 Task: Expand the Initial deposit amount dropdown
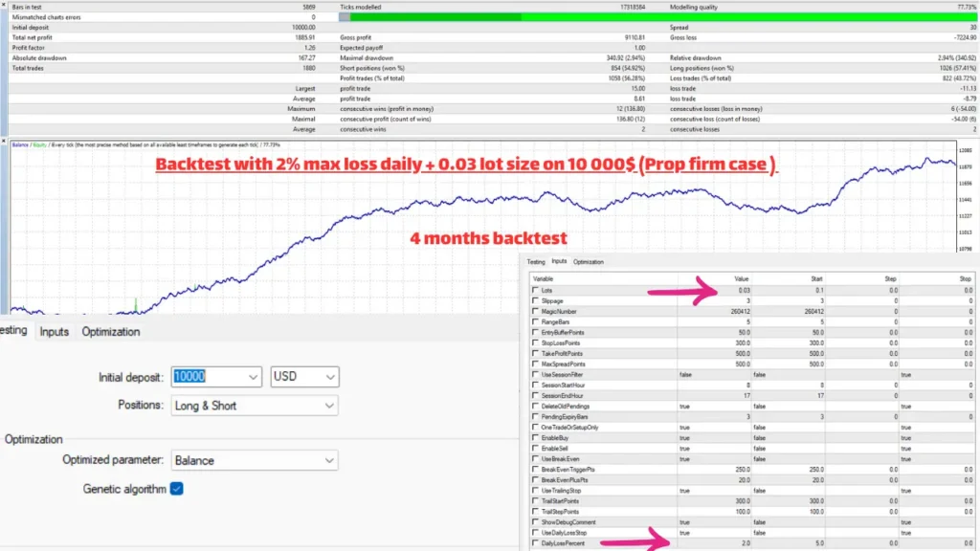(253, 377)
